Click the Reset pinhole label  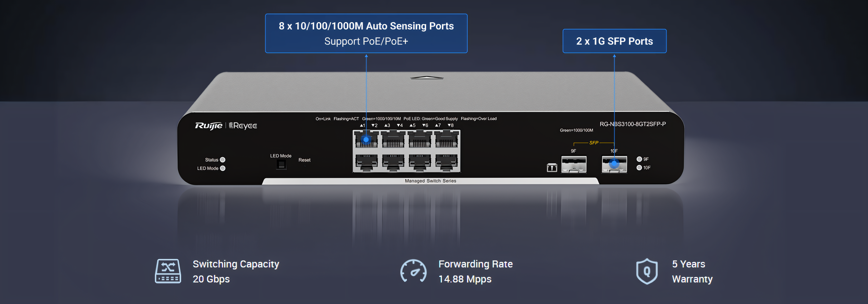(304, 160)
